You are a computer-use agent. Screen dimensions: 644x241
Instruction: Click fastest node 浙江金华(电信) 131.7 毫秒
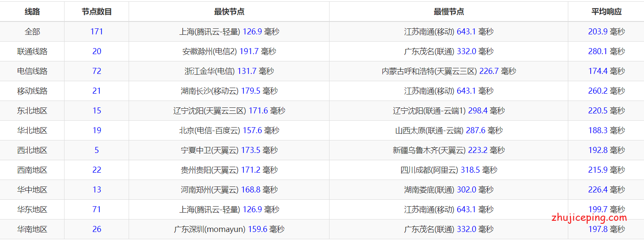point(229,71)
